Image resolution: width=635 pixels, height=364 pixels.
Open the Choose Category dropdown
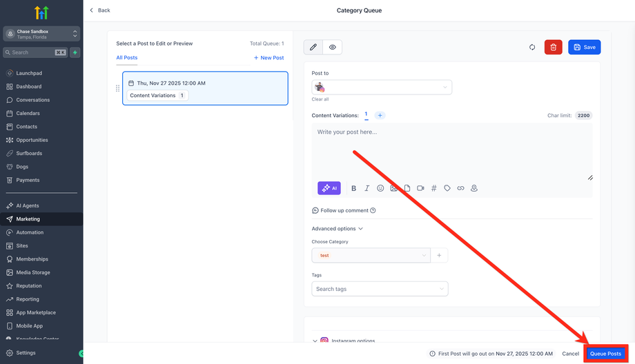pyautogui.click(x=371, y=255)
